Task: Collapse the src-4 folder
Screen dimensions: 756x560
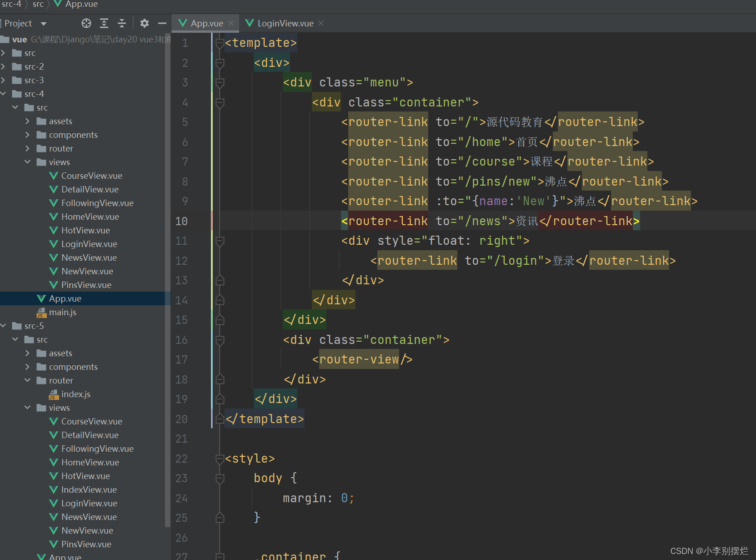Action: point(3,94)
